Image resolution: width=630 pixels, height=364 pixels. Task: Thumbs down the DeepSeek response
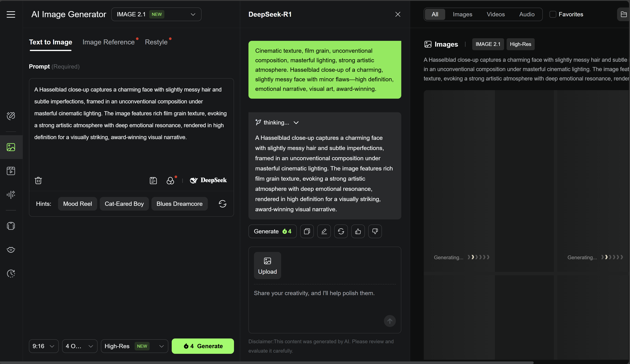375,231
